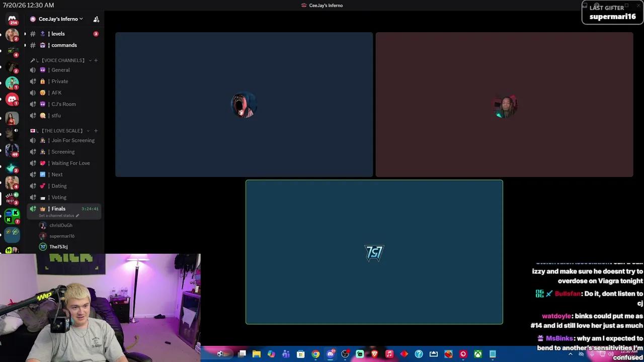
Task: Add a channel to VOICE CHANNELS category
Action: [x=96, y=60]
